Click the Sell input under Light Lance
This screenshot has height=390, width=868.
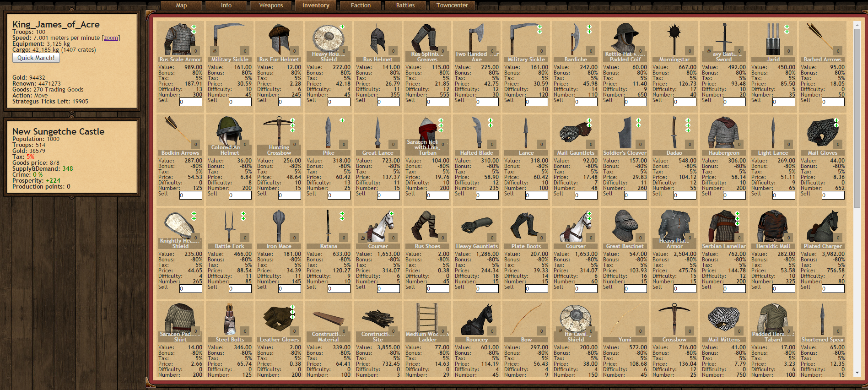(784, 195)
